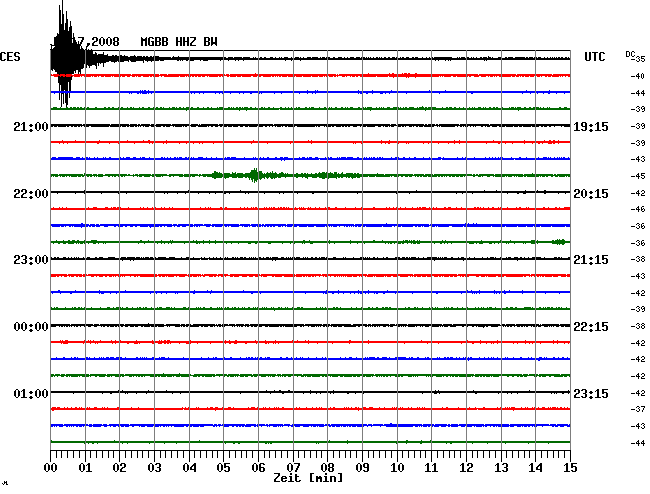The image size is (650, 494).
Task: Click the DC offset column header
Action: point(630,54)
